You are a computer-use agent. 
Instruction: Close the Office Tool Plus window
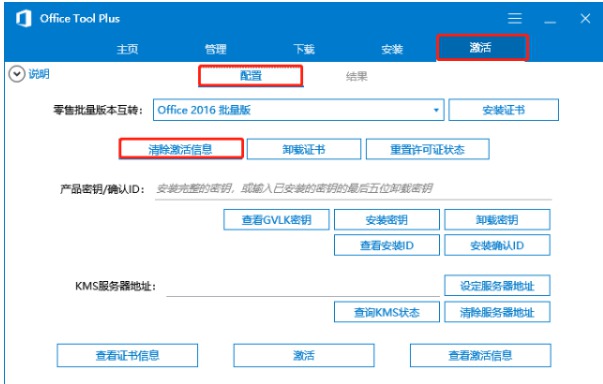[x=585, y=18]
